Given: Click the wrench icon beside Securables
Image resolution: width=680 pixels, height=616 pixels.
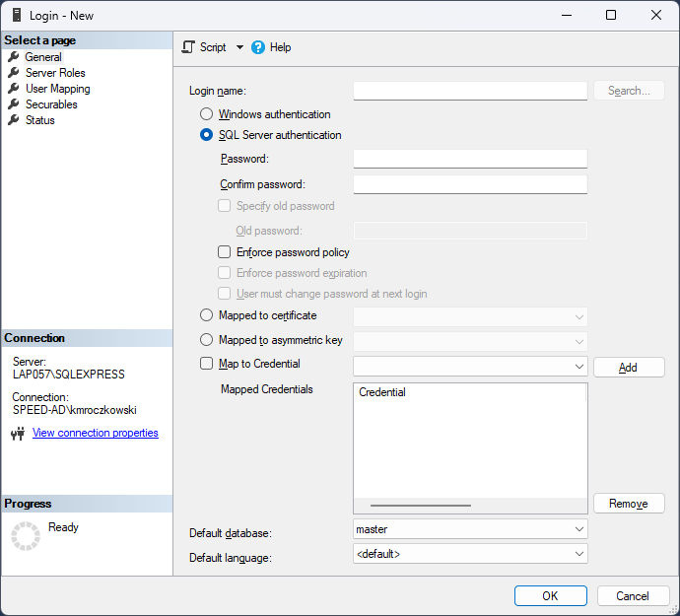Looking at the screenshot, I should point(14,104).
